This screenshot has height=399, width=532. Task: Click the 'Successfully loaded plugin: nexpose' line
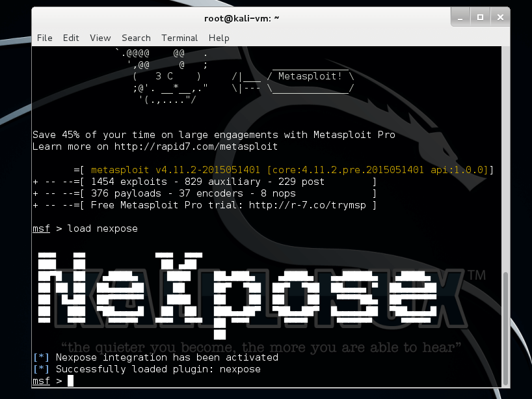(x=158, y=369)
